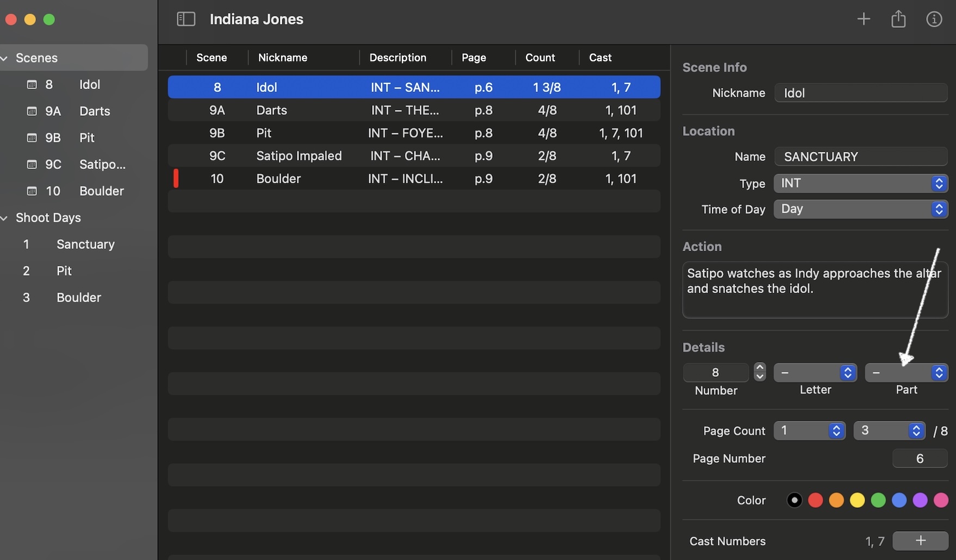Click the p.6 page cell

coord(483,87)
